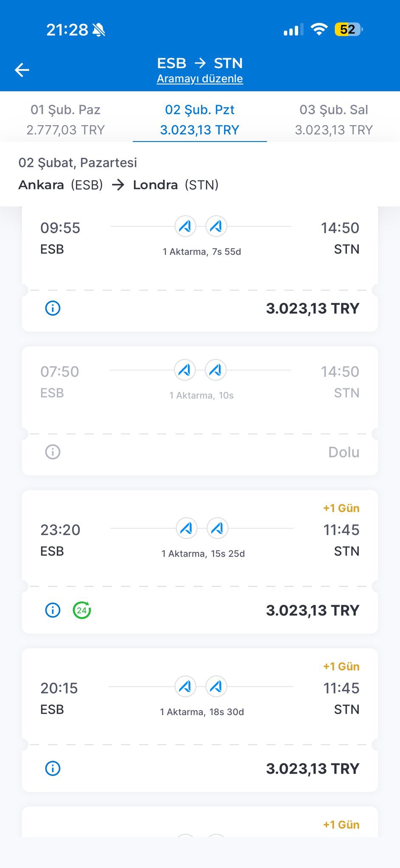Open info icon for sold-out 07:50 flight
This screenshot has height=868, width=400.
coord(53,452)
